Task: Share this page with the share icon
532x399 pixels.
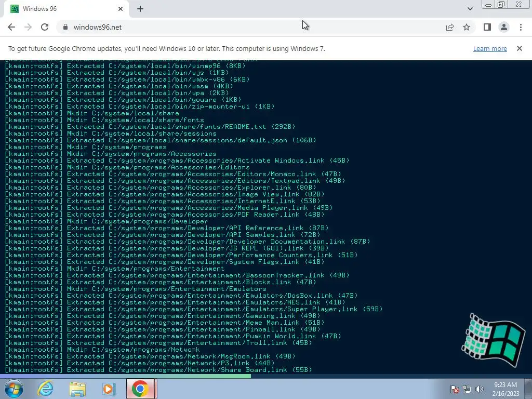Action: click(x=450, y=27)
